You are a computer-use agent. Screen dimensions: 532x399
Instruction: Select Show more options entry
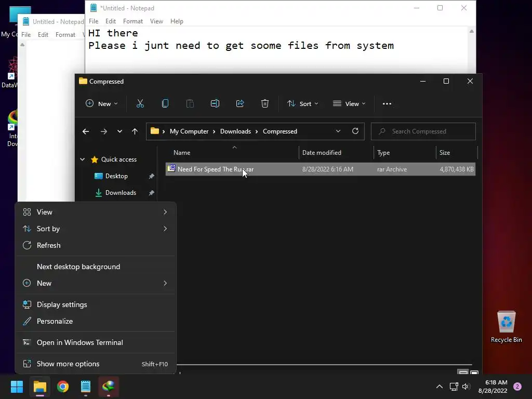click(x=96, y=364)
